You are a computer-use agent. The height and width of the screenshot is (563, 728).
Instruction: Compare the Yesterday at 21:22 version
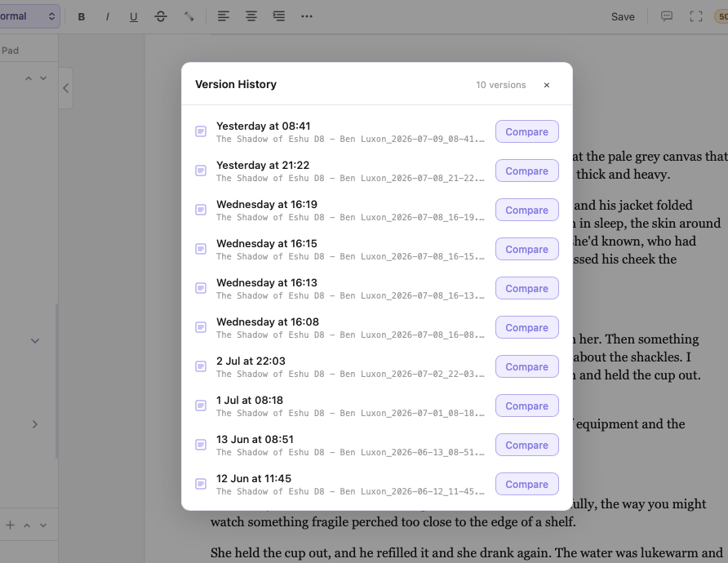click(x=526, y=171)
